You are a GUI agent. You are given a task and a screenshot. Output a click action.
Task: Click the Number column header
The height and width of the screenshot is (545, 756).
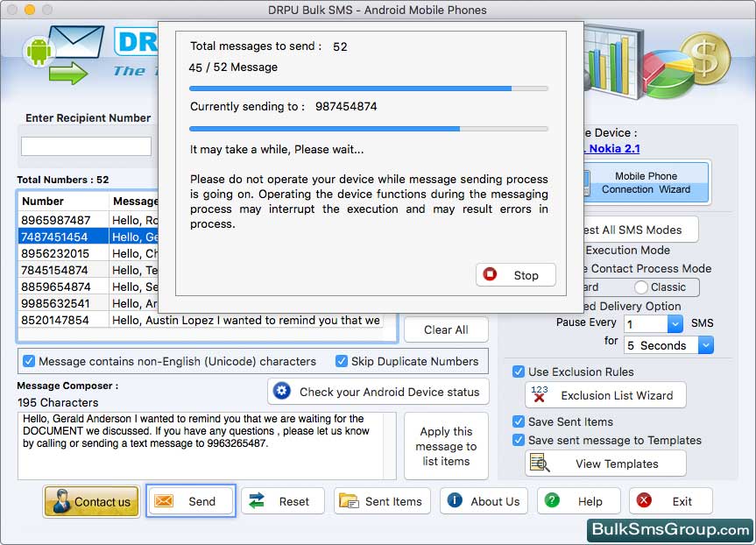(63, 202)
